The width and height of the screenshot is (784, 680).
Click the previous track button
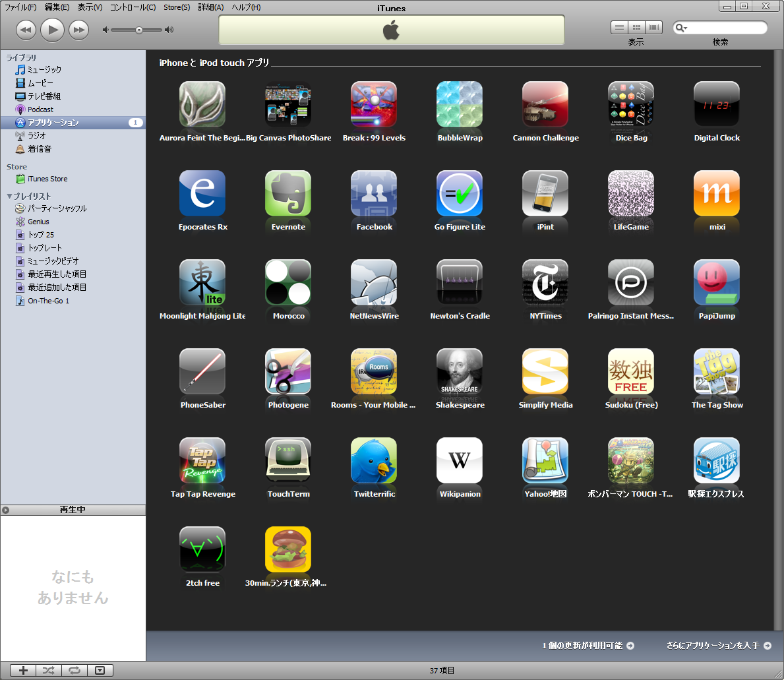pyautogui.click(x=26, y=30)
